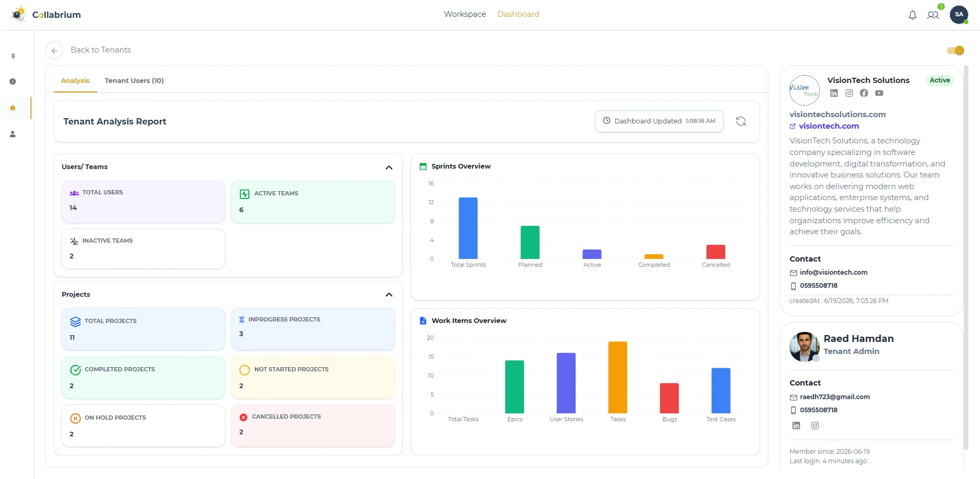Open the user profile icon in sidebar
The width and height of the screenshot is (980, 479).
pyautogui.click(x=13, y=134)
